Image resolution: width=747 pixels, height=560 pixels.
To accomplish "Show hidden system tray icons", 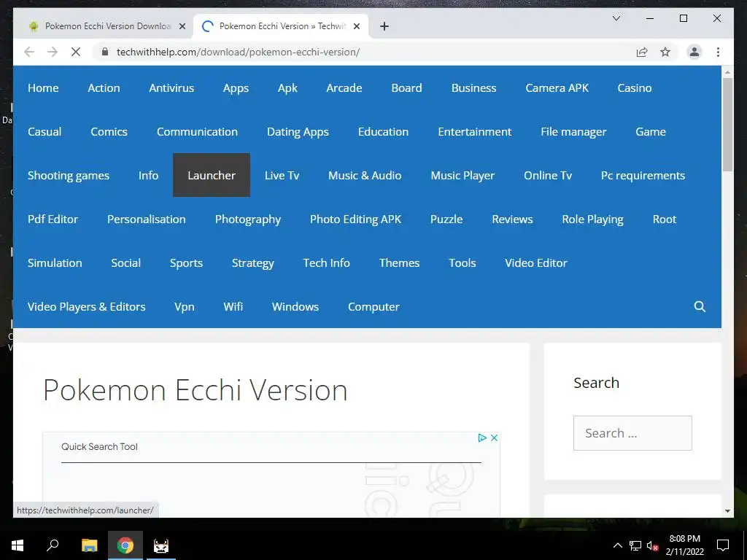I will click(617, 545).
